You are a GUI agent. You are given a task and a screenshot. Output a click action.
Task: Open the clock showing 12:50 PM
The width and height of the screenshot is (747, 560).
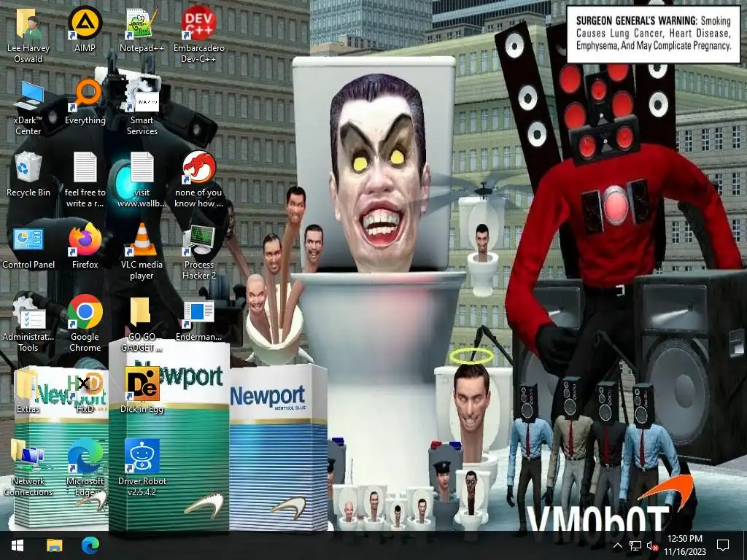[684, 545]
